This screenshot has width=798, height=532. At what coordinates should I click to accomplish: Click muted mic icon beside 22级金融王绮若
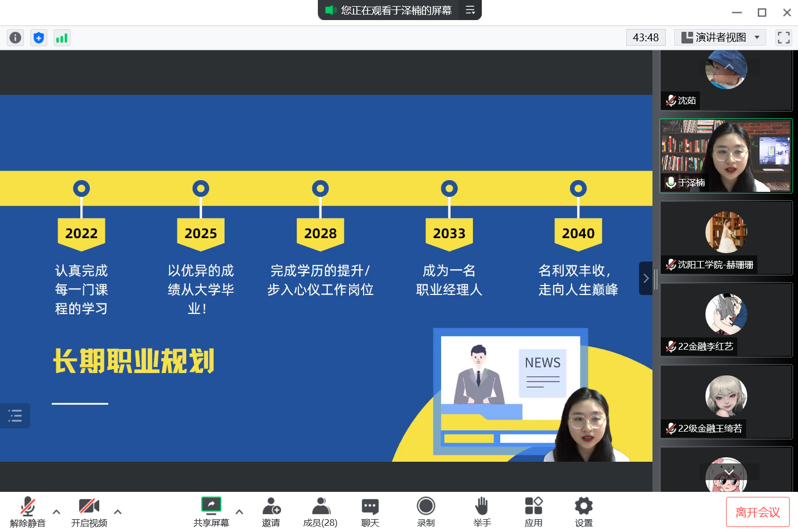(671, 428)
